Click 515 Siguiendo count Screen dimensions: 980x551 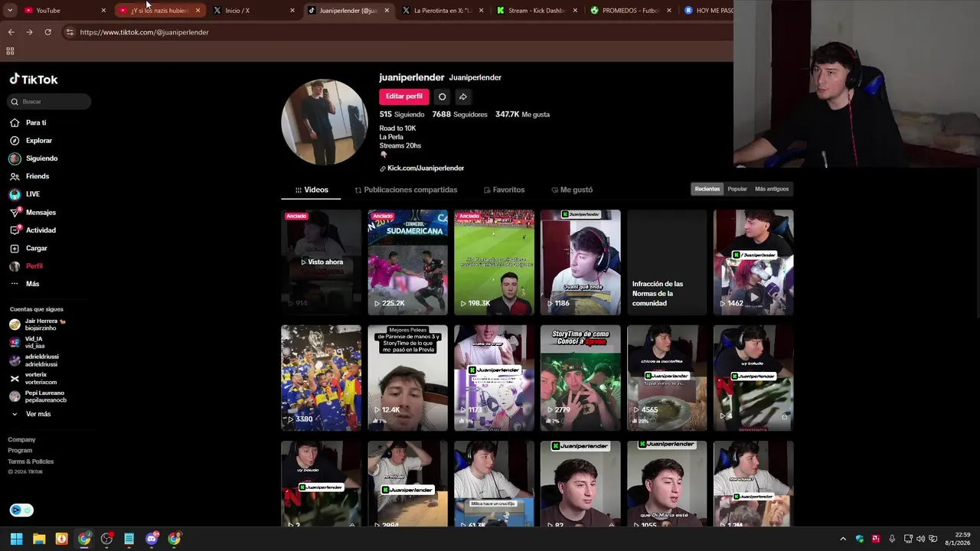pos(401,114)
